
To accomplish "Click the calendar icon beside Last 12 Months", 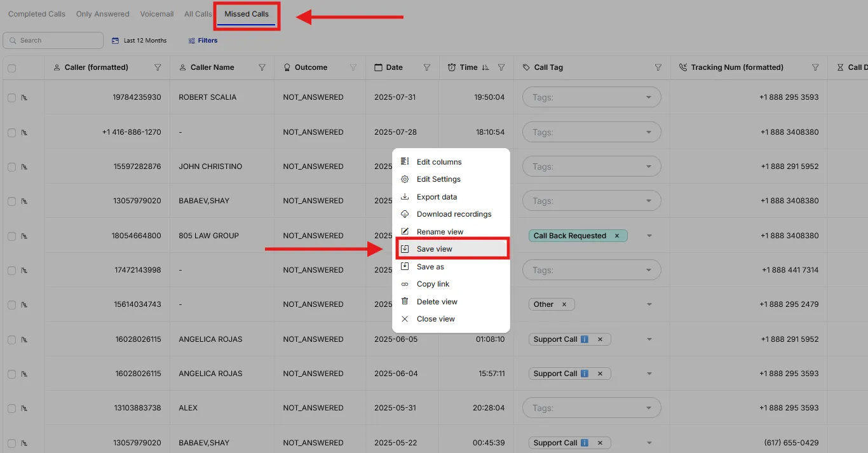I will [x=115, y=41].
